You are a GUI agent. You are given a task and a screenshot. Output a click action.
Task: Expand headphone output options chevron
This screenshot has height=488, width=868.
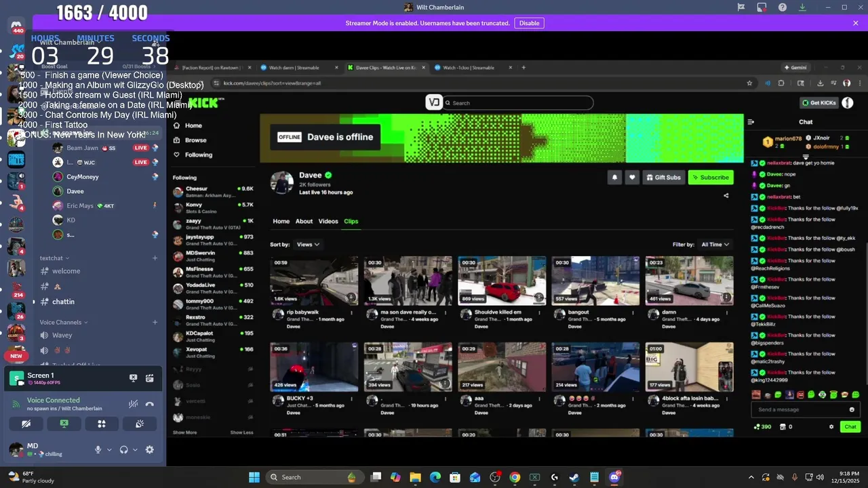(x=135, y=450)
